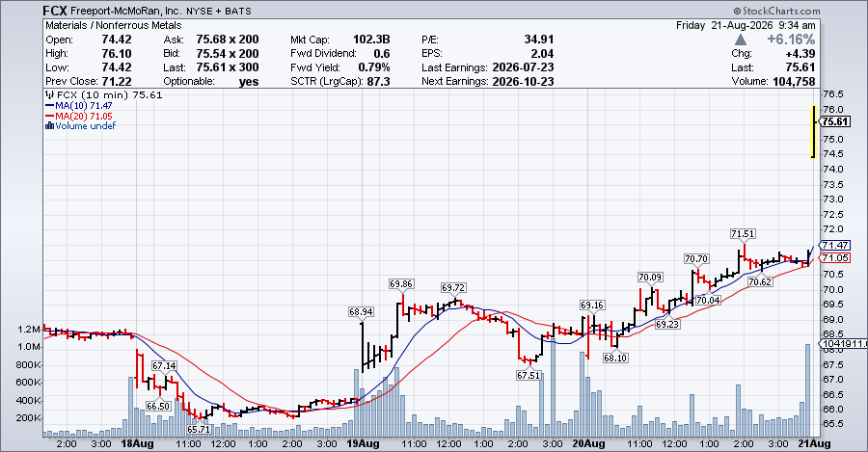Click the Fwd Dividend value 0.6
Viewport: 868px width, 452px height.
pyautogui.click(x=381, y=54)
